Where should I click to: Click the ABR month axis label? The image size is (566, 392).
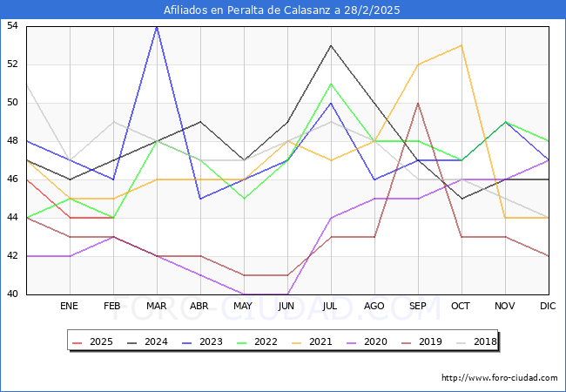[199, 306]
